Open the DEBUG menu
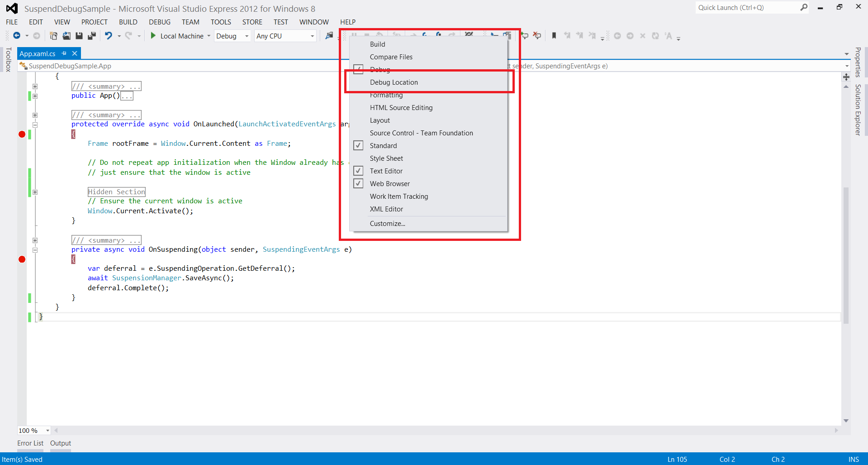The width and height of the screenshot is (868, 465). coord(160,22)
